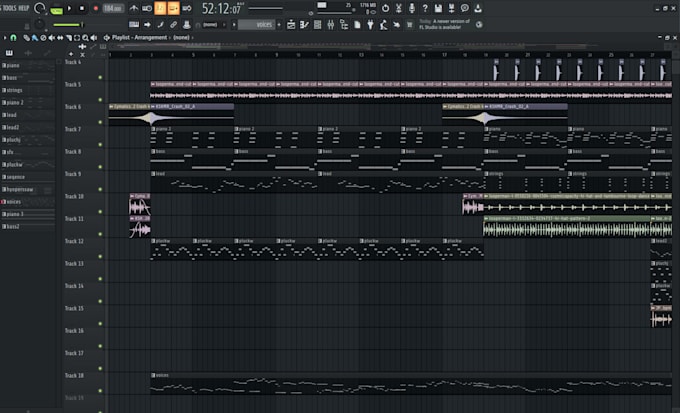Viewport: 680px width, 413px height.
Task: Open the project picker page icon
Action: (x=357, y=25)
